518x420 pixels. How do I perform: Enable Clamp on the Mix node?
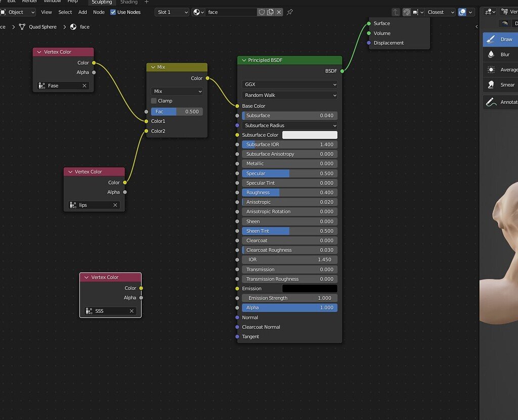153,101
